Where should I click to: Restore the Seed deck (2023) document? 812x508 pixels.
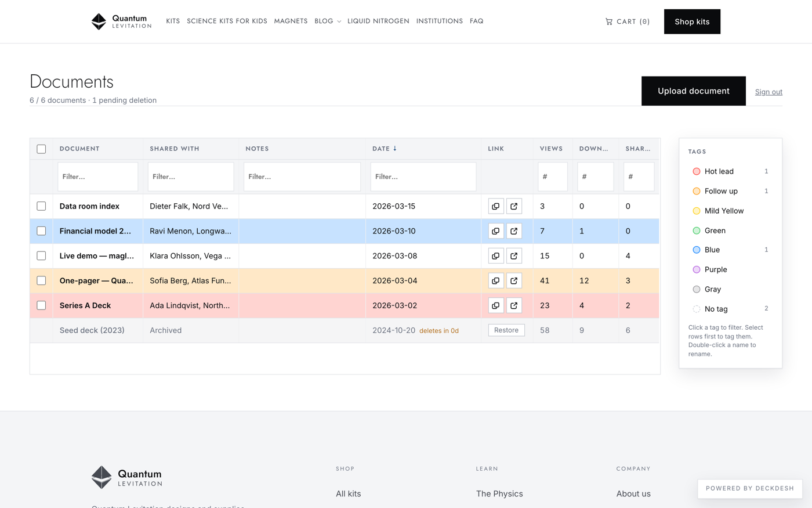(506, 330)
